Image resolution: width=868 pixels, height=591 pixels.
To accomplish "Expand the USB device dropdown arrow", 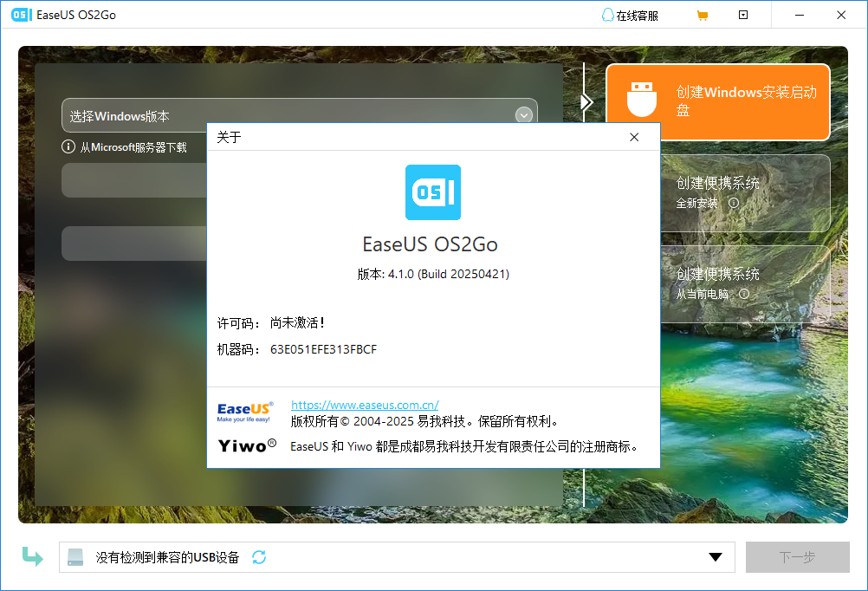I will [x=716, y=557].
